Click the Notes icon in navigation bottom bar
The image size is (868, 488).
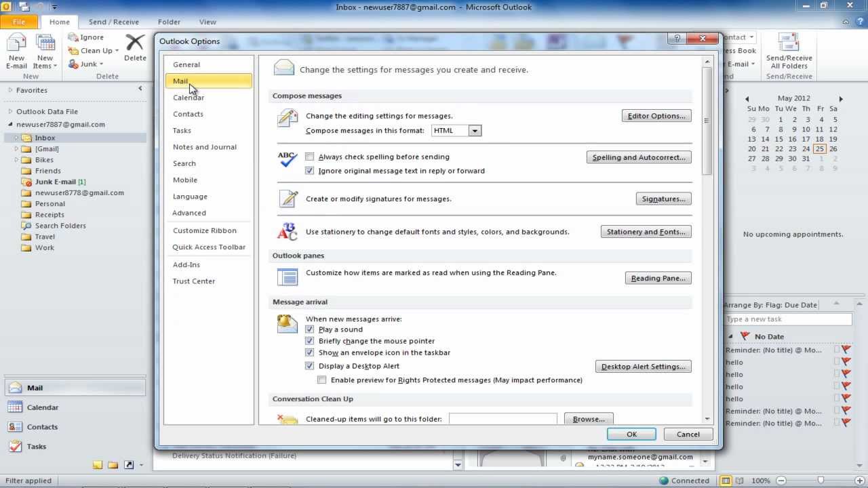[98, 465]
